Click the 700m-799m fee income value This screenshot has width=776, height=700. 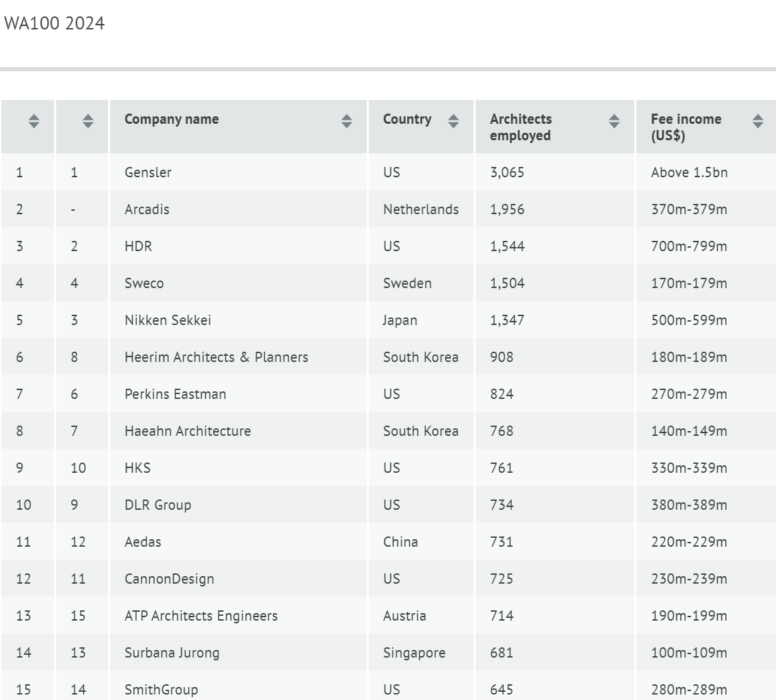689,246
